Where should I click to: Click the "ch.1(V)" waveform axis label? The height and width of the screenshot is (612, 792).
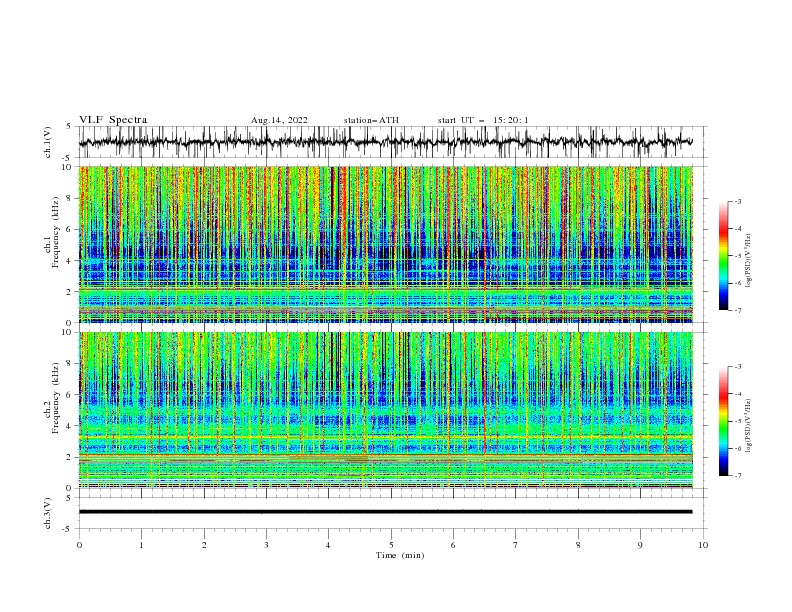[x=48, y=142]
